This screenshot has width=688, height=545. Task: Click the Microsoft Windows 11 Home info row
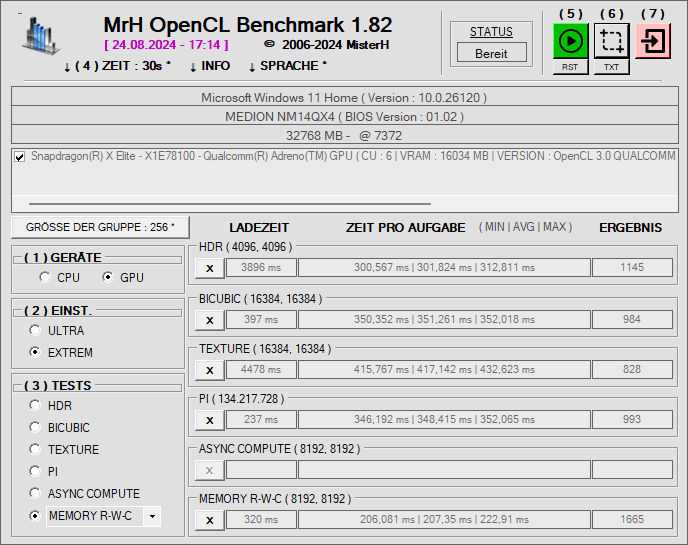pos(344,97)
